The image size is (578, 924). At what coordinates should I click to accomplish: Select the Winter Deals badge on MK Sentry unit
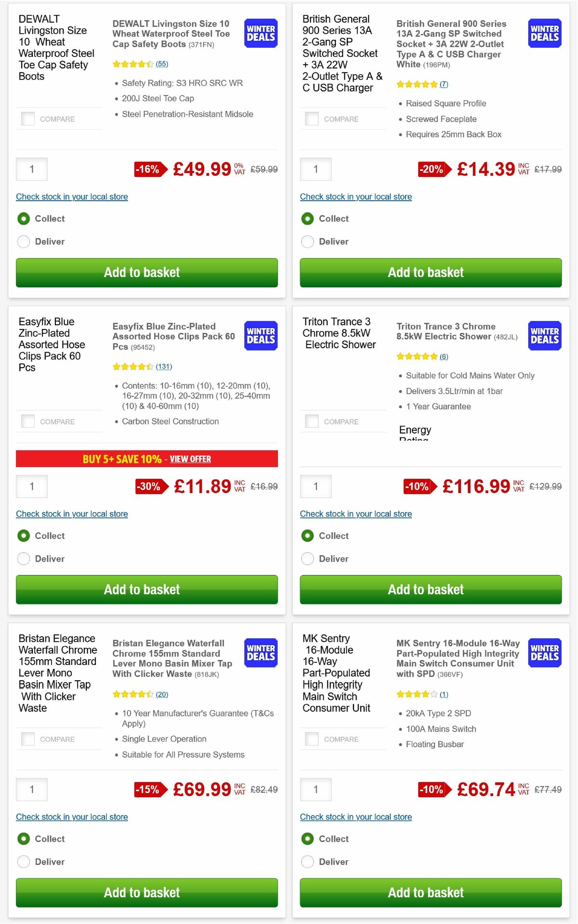544,653
